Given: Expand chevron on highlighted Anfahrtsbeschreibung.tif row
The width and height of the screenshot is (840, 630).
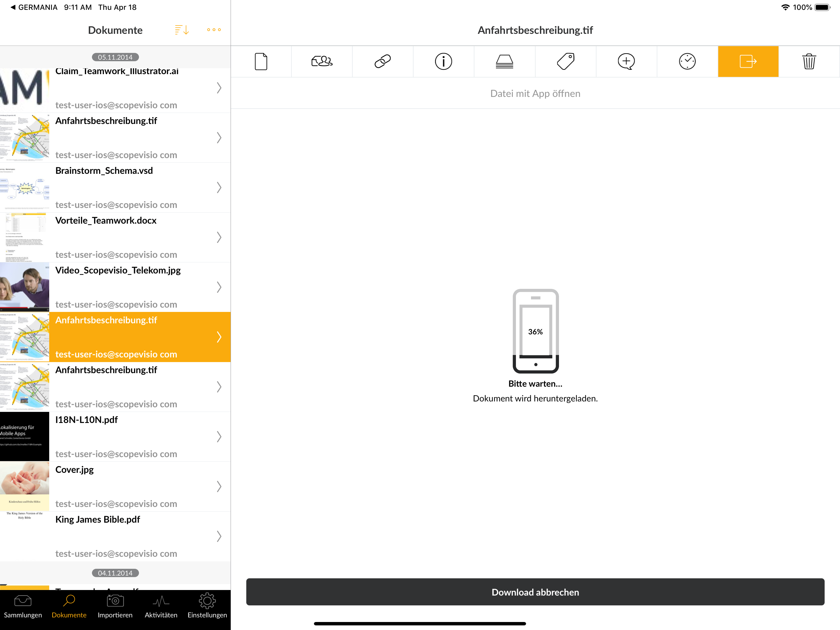Looking at the screenshot, I should (x=219, y=337).
